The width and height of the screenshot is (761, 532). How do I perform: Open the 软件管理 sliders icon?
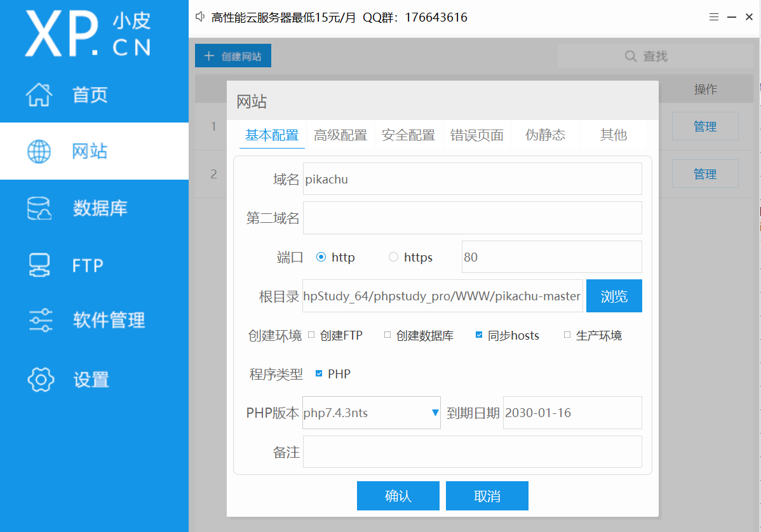[x=41, y=320]
